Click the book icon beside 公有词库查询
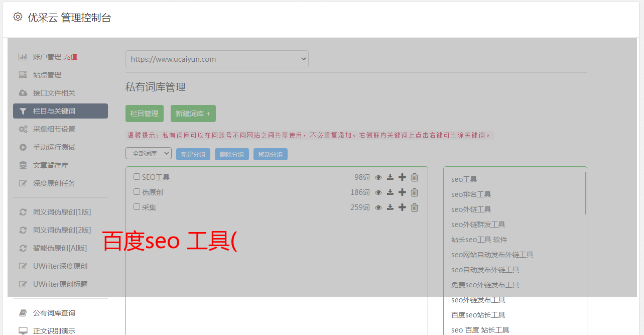This screenshot has height=335, width=644. (23, 313)
